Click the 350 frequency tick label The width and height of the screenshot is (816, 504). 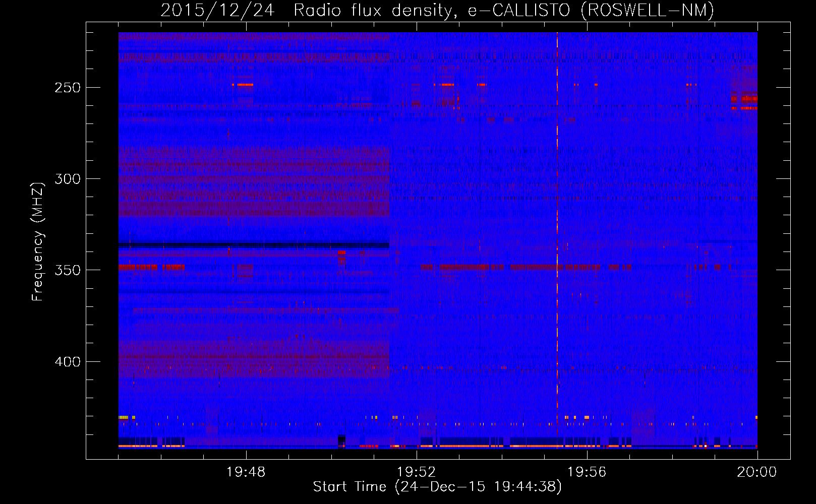point(68,270)
